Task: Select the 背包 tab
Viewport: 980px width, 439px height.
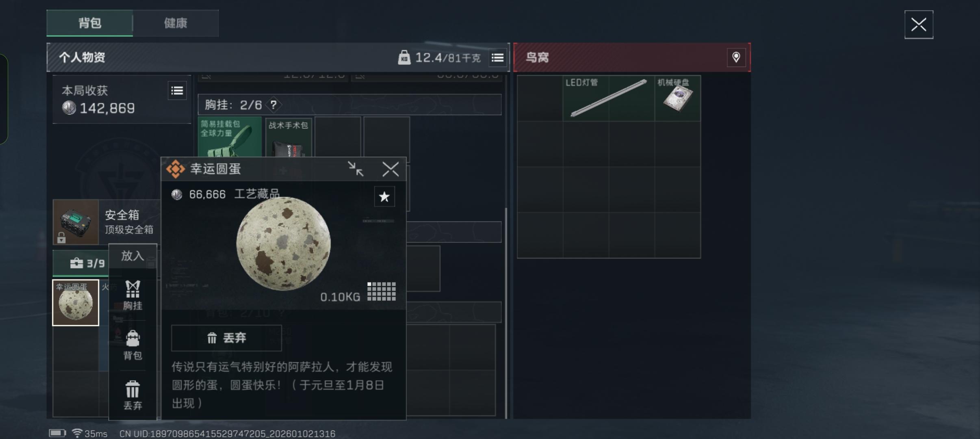Action: 90,23
